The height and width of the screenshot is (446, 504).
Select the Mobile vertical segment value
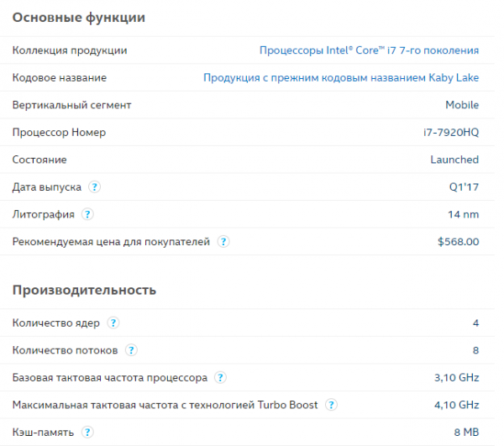462,105
